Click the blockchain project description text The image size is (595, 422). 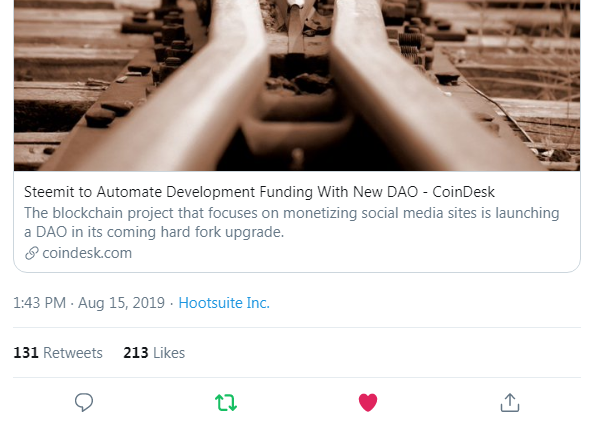tap(291, 222)
